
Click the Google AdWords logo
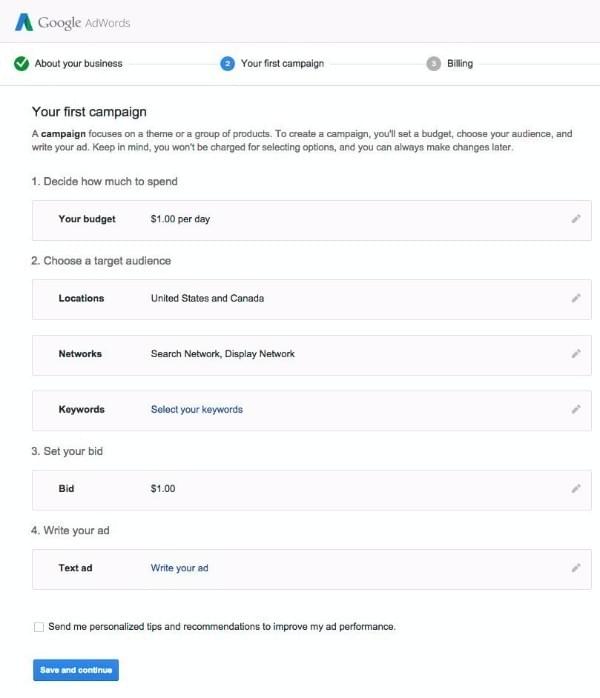click(x=73, y=22)
